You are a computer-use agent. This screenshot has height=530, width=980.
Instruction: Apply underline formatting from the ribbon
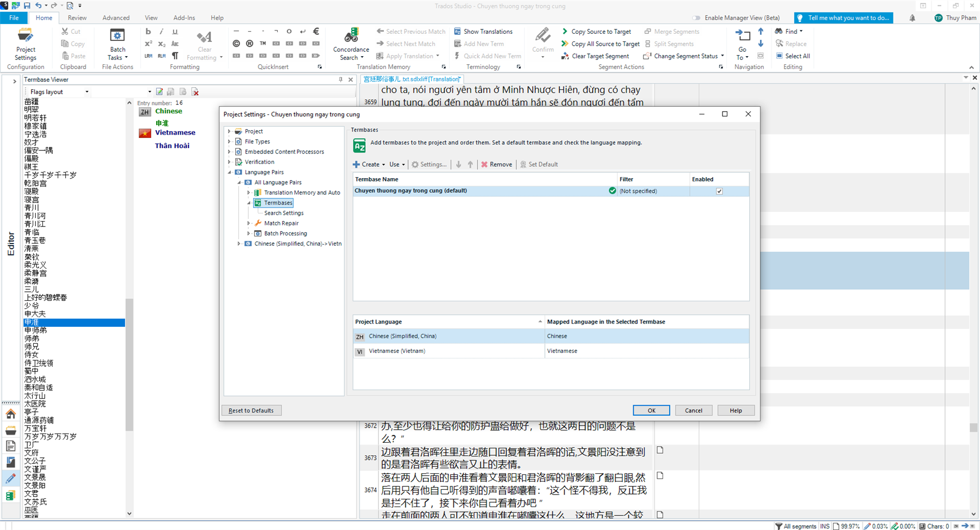175,32
